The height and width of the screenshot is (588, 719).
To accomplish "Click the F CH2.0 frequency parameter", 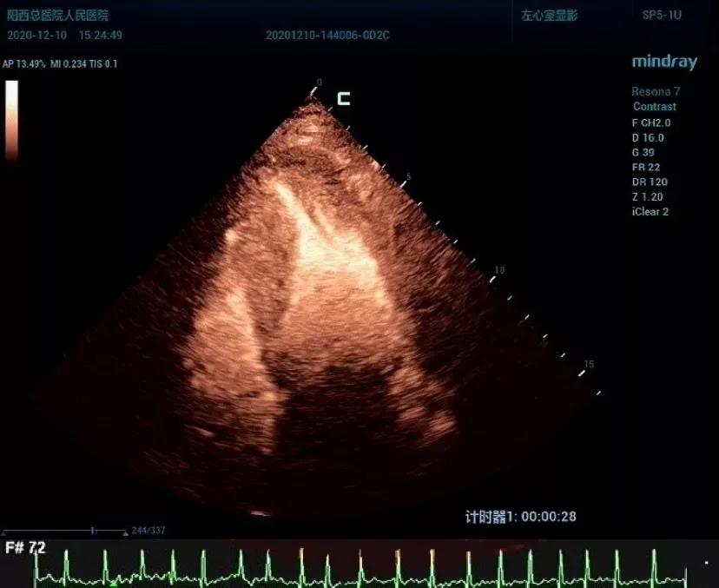I will click(651, 122).
